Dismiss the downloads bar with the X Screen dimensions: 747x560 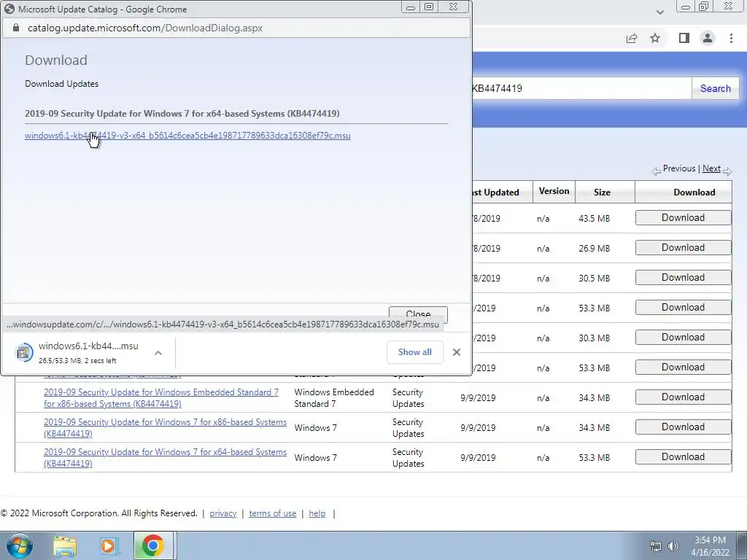click(x=457, y=352)
